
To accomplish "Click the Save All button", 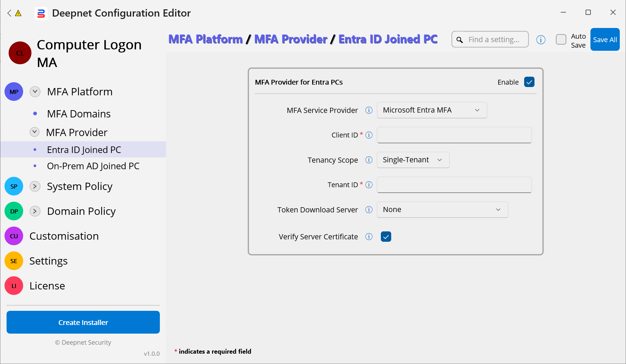I will [x=605, y=40].
